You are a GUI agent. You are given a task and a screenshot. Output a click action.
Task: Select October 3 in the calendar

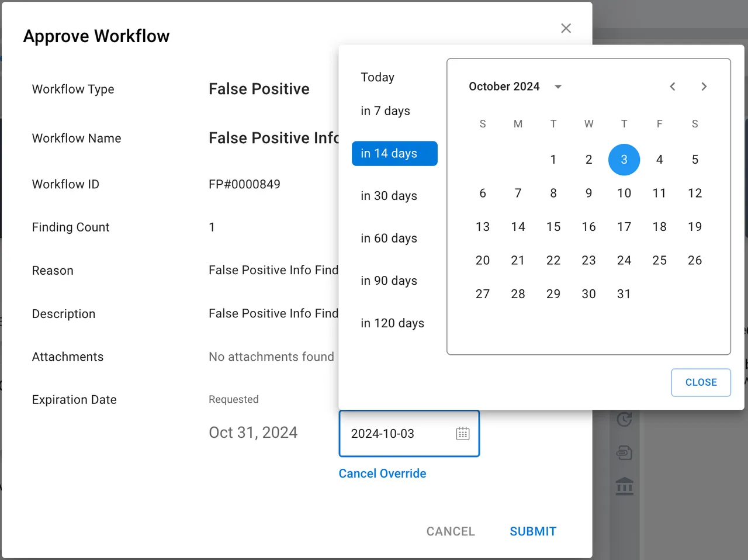tap(624, 160)
